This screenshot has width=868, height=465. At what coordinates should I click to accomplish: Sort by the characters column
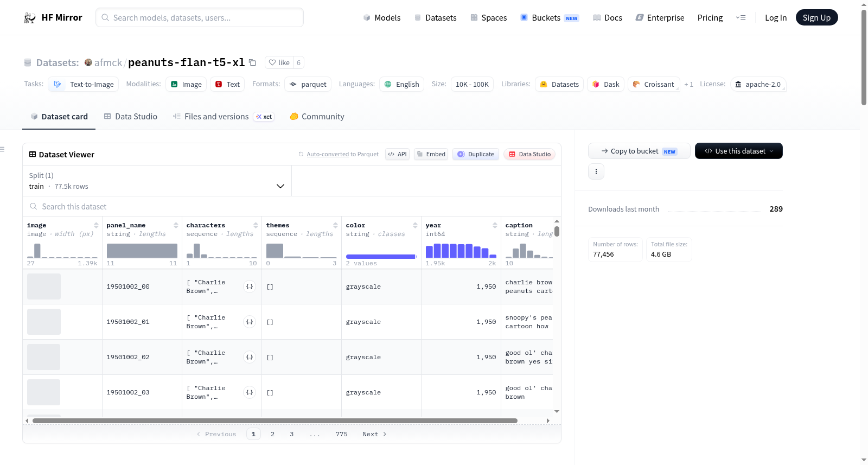(256, 225)
